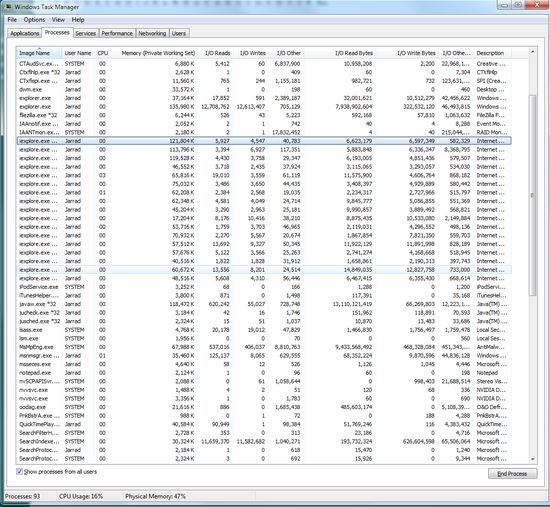Click the Physical Memory: 47% status entry
The image size is (550, 507).
[155, 496]
